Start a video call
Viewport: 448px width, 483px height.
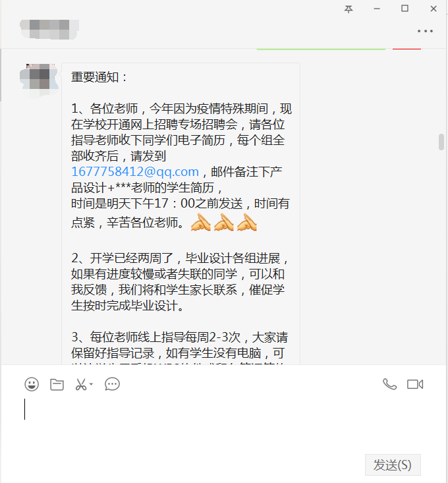coord(415,384)
